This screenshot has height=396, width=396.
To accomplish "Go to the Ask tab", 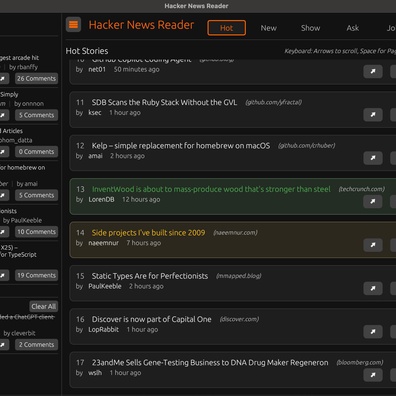I will click(353, 28).
